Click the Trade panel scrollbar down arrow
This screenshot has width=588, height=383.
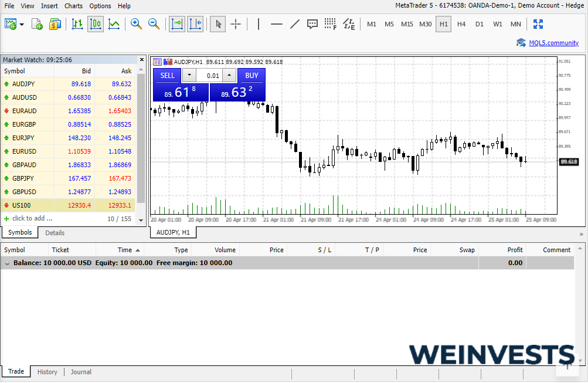(580, 361)
